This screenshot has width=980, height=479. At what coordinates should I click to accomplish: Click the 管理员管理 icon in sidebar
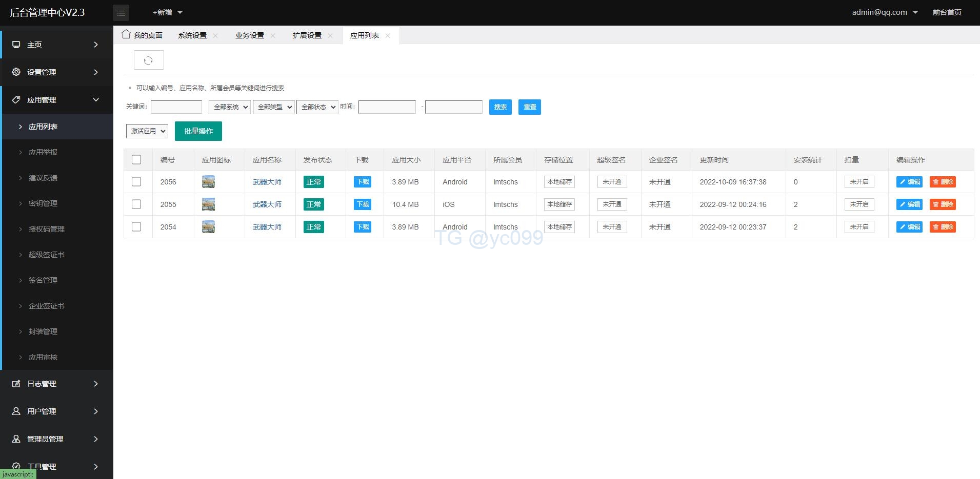click(x=16, y=439)
